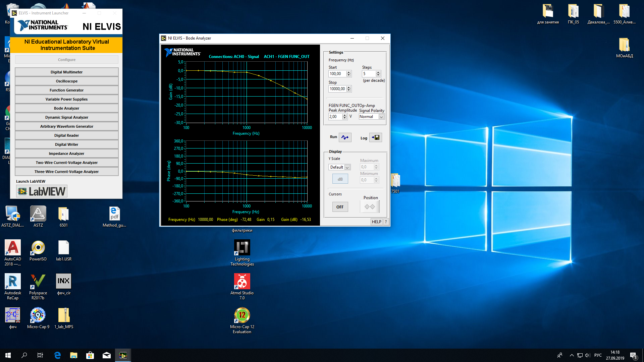Click the Stop frequency stepper arrows
The height and width of the screenshot is (362, 644).
(x=349, y=89)
